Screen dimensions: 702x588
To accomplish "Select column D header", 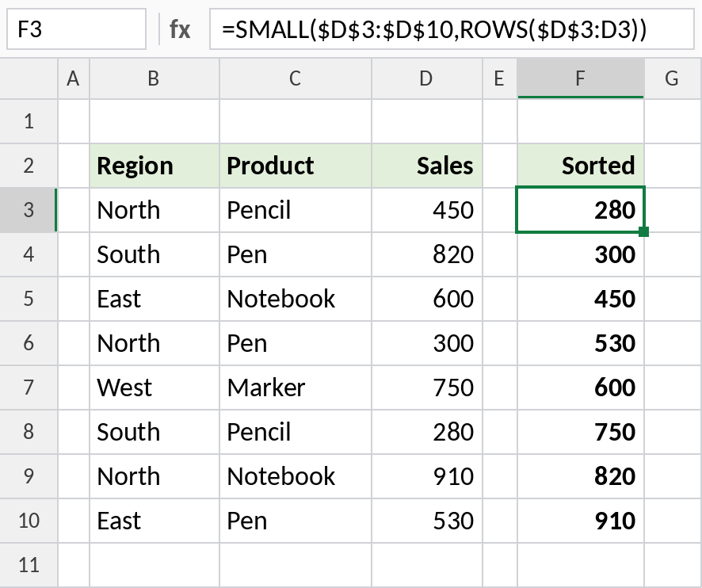I will (426, 78).
